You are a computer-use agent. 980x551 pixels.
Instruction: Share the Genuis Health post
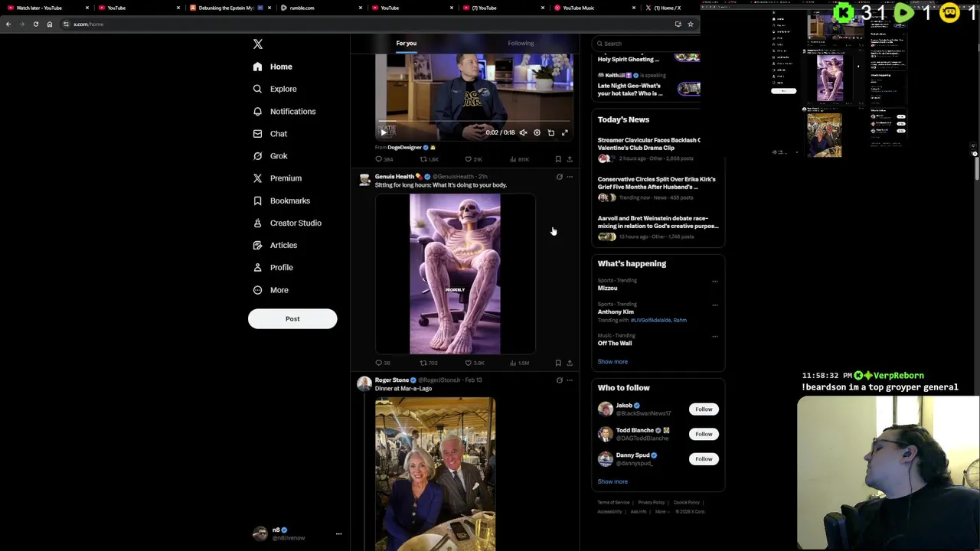[x=570, y=363]
